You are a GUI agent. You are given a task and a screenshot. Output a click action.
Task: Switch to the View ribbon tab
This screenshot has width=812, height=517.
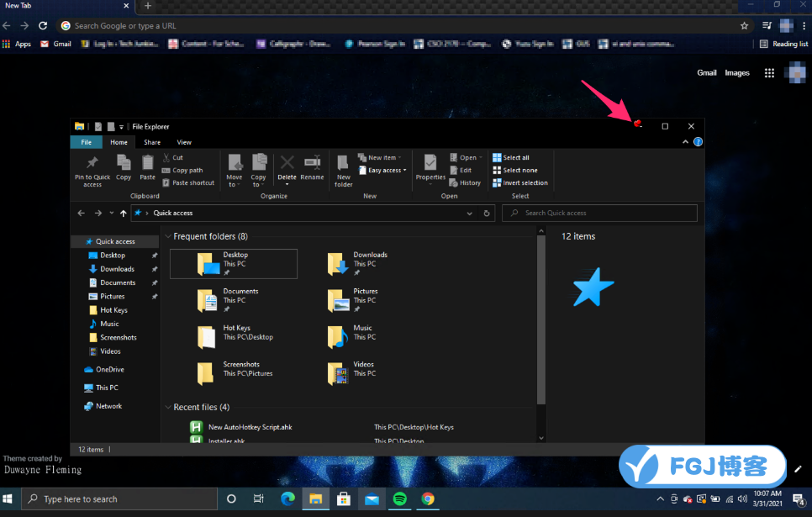[184, 142]
